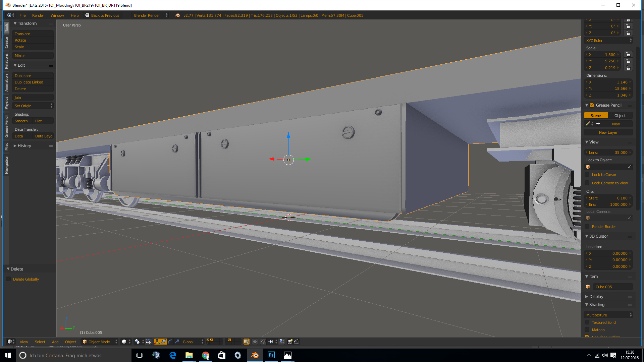
Task: Open the Render menu
Action: point(38,15)
